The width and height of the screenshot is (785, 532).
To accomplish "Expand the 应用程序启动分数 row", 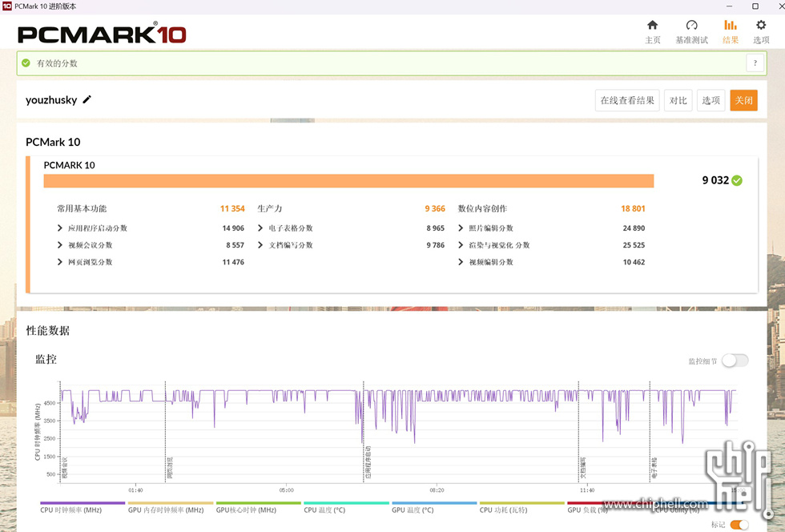I will click(x=60, y=228).
